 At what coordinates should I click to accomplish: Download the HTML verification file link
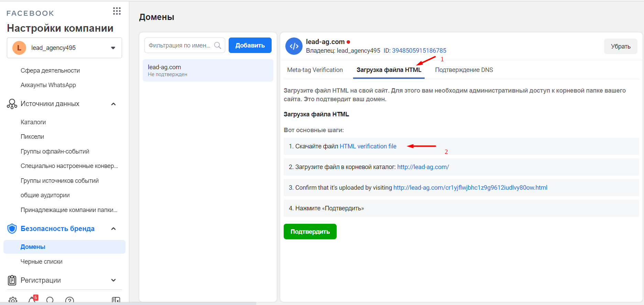click(368, 146)
